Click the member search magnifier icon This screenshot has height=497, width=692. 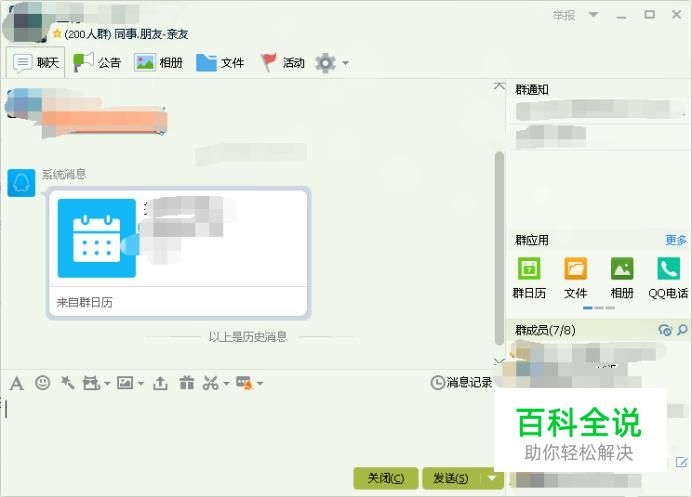[x=682, y=330]
